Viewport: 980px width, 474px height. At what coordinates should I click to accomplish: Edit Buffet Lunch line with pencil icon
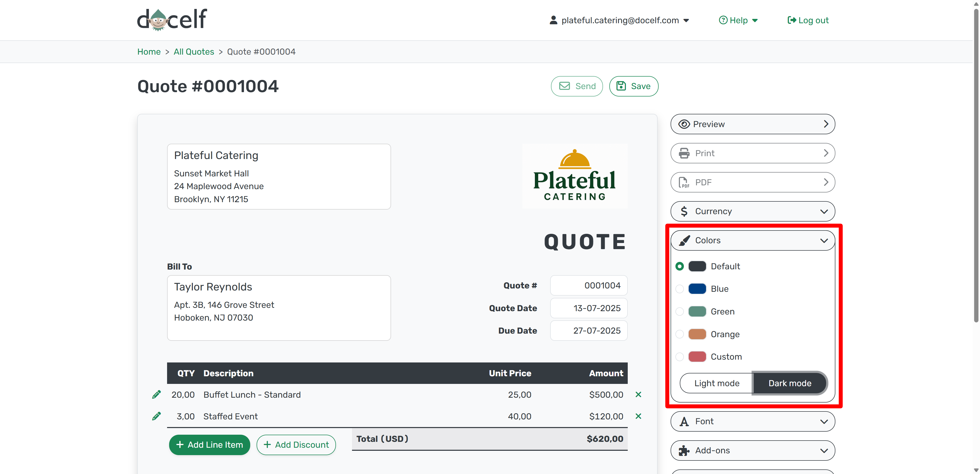pyautogui.click(x=156, y=394)
